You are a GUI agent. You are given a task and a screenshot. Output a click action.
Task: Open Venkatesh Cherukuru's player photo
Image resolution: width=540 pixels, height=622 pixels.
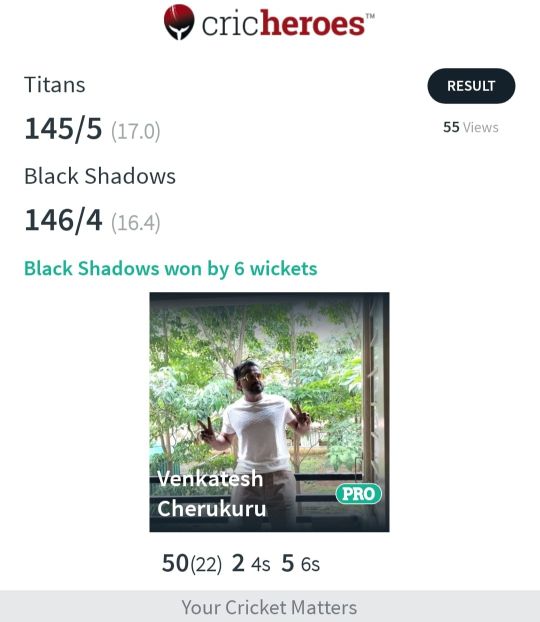tap(269, 412)
